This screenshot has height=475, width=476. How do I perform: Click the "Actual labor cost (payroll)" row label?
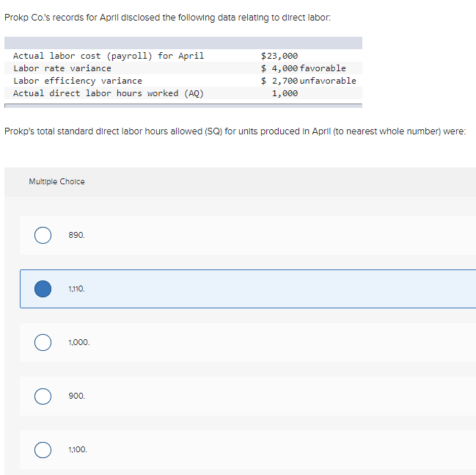pyautogui.click(x=109, y=56)
